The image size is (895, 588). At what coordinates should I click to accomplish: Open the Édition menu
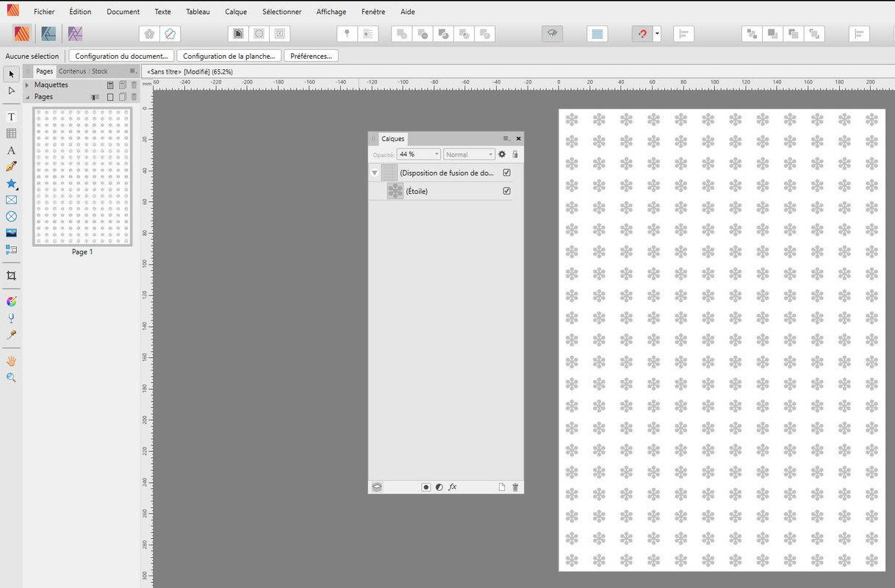tap(80, 12)
